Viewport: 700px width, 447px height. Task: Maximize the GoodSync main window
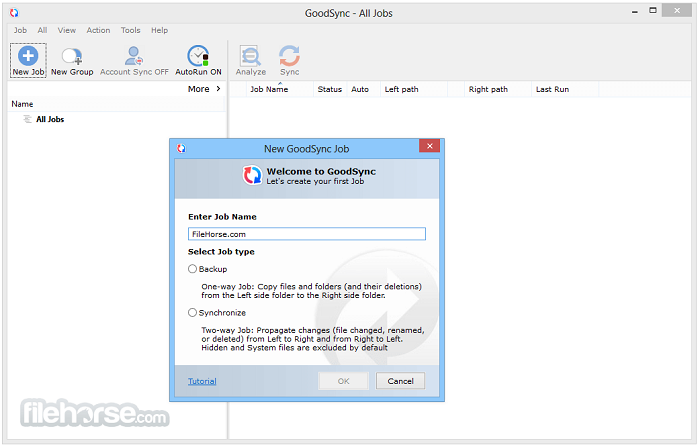pyautogui.click(x=653, y=10)
